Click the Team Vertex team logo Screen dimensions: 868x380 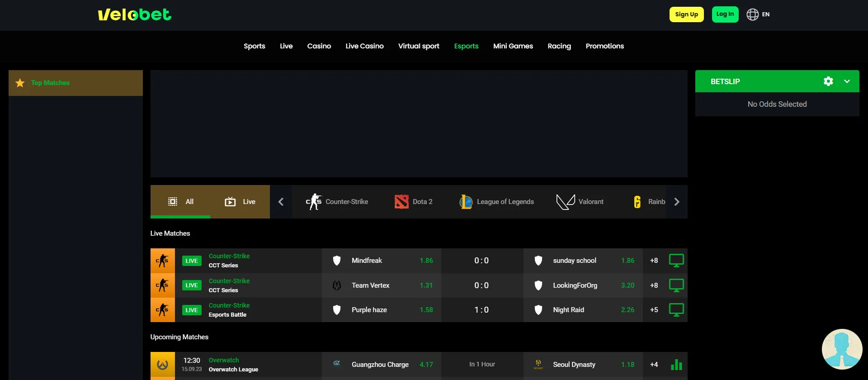pyautogui.click(x=337, y=285)
